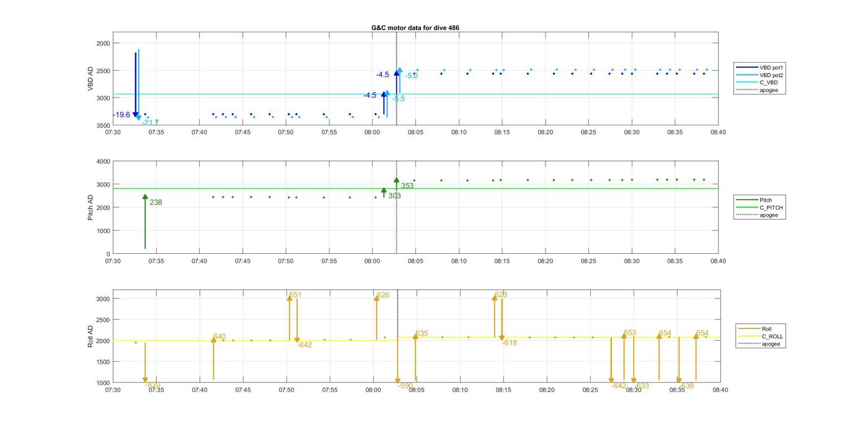Image resolution: width=868 pixels, height=430 pixels.
Task: Click "apogee" in the Roll plot legend
Action: click(759, 344)
